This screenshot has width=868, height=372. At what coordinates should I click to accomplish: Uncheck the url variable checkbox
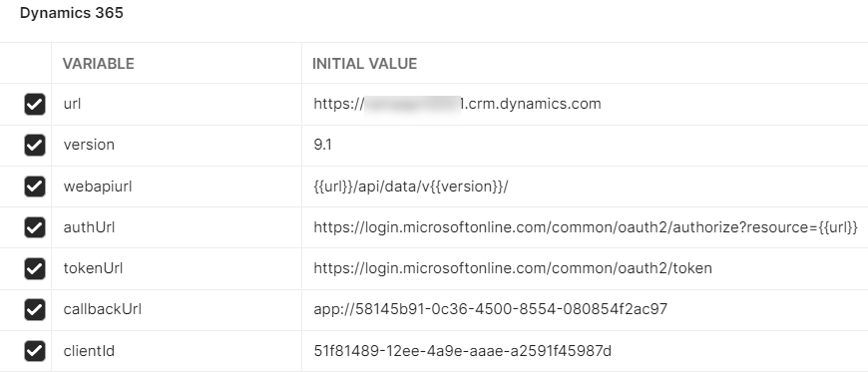(x=34, y=104)
